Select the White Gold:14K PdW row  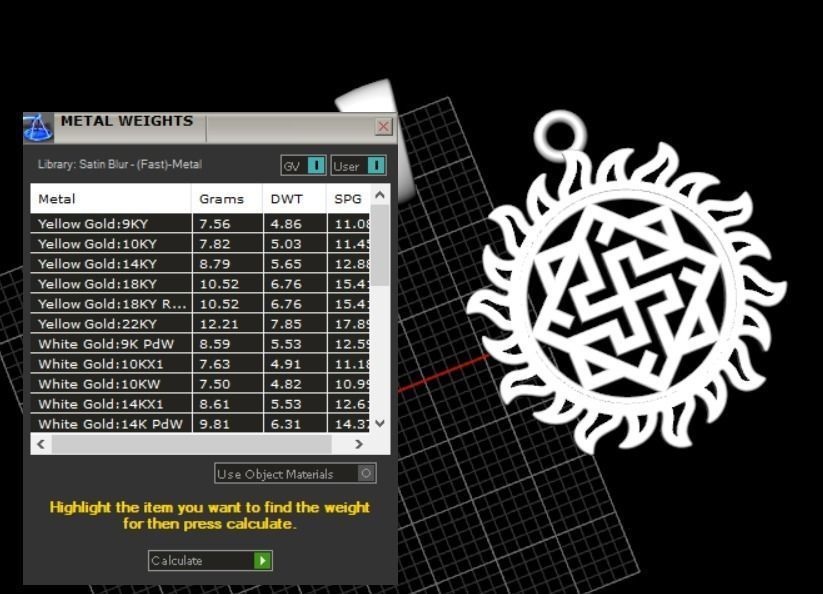tap(201, 423)
